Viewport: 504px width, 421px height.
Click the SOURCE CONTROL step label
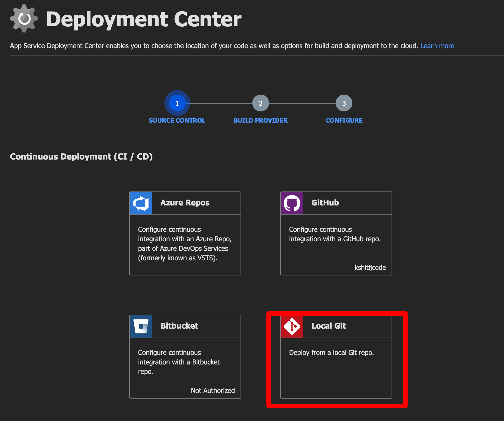click(177, 120)
